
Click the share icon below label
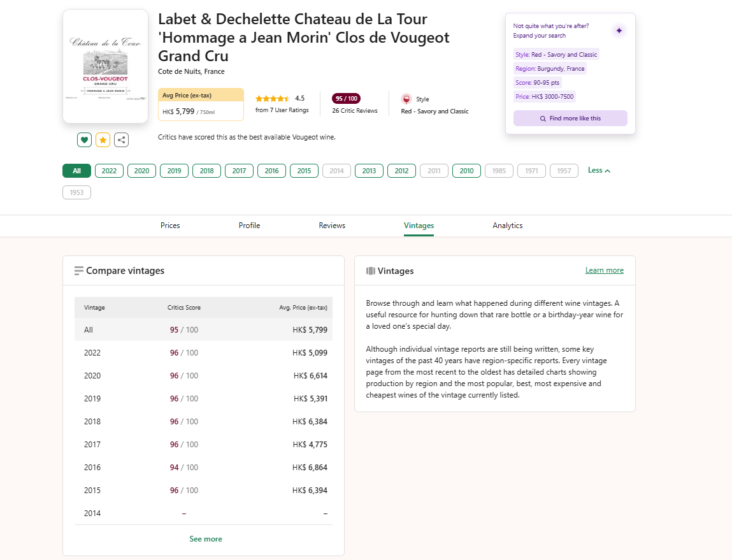tap(122, 140)
